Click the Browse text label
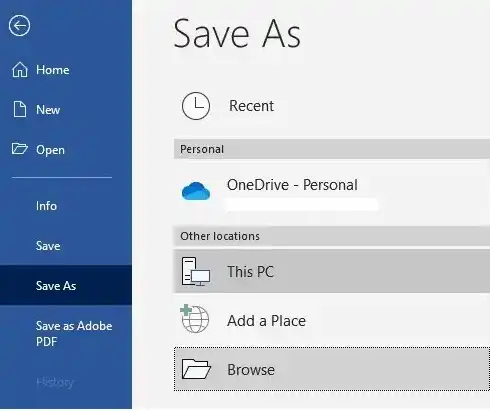Screen dimensions: 490x411 [x=251, y=370]
